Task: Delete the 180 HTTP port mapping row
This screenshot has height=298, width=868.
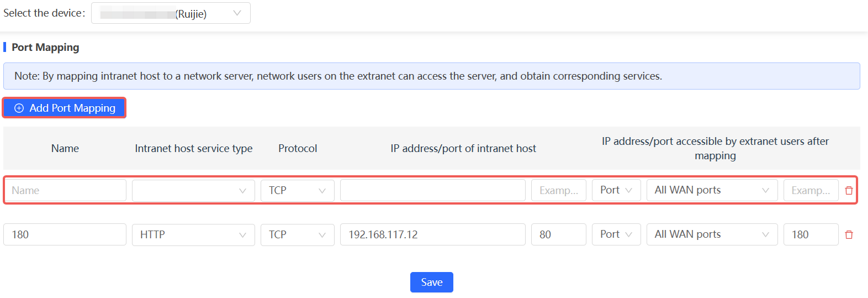Action: click(849, 235)
